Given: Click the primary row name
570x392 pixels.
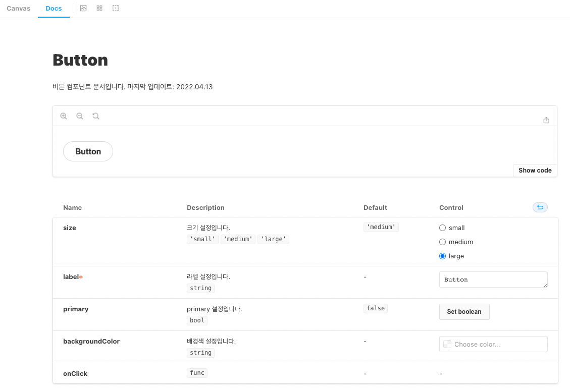Looking at the screenshot, I should click(76, 309).
